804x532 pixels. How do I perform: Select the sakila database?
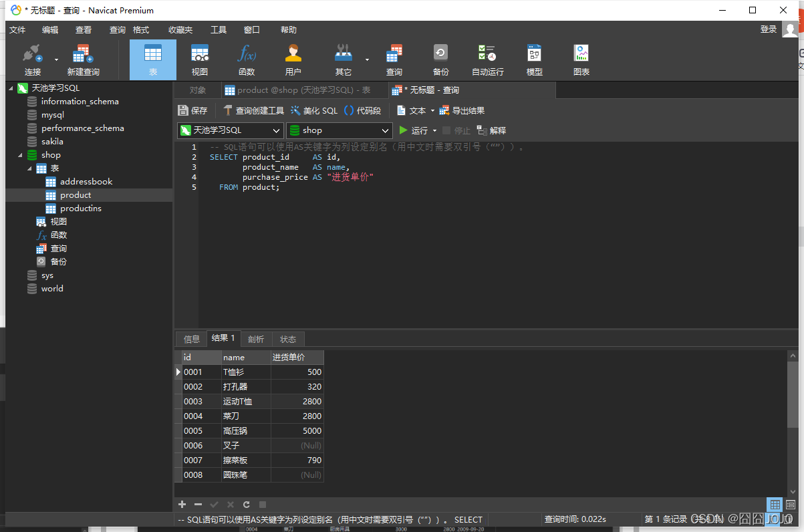pos(52,142)
